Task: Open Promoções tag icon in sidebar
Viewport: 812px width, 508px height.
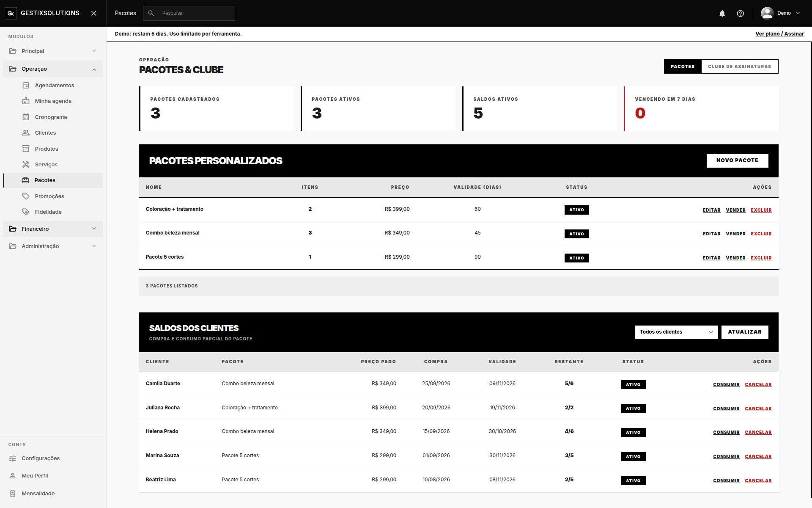Action: [26, 196]
